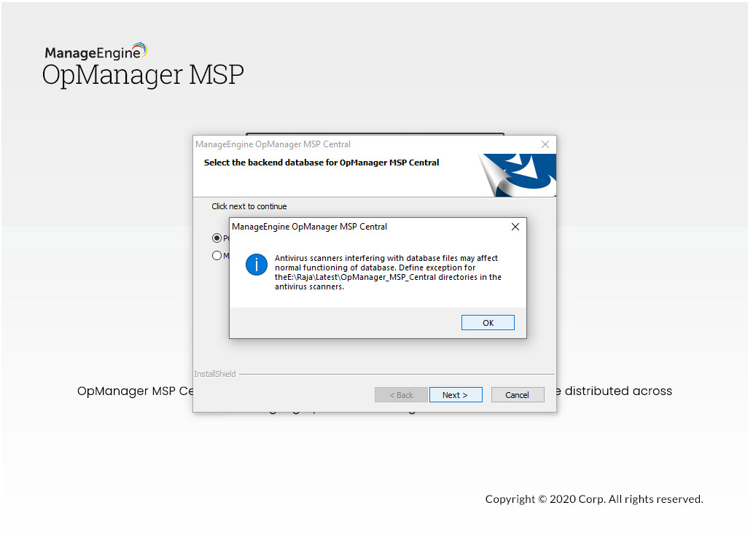The height and width of the screenshot is (535, 756).
Task: Cancel the OpManager MSP Central installation
Action: click(x=518, y=394)
